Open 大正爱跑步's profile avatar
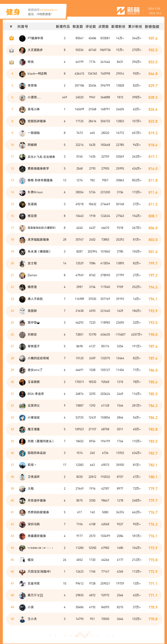This screenshot has width=167, height=644. [22, 50]
